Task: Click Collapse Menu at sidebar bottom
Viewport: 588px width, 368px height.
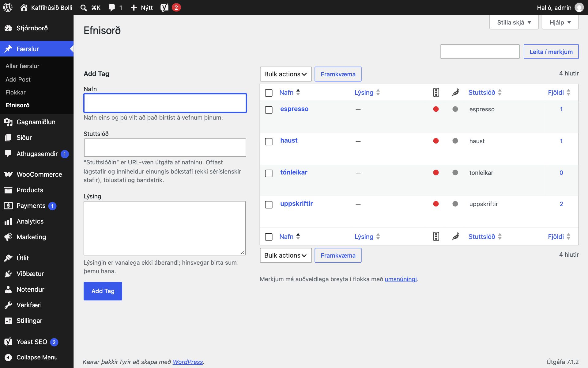Action: (37, 357)
